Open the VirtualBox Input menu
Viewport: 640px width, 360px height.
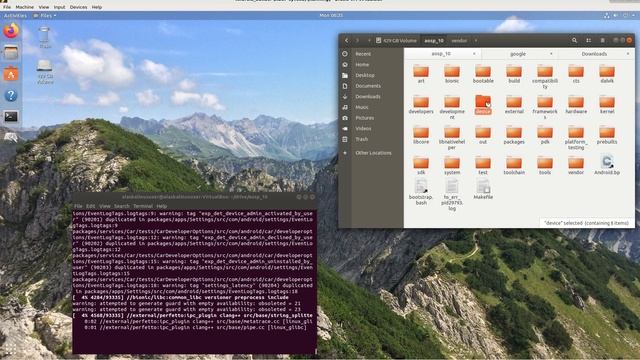(59, 7)
